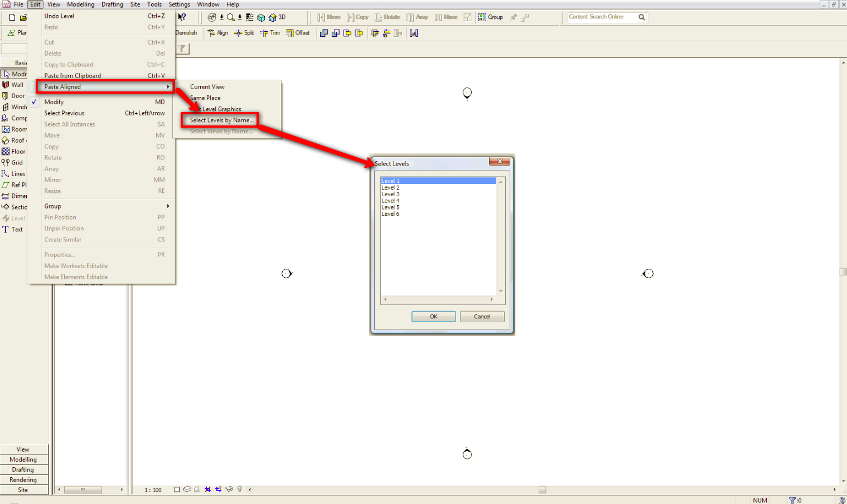The width and height of the screenshot is (847, 504).
Task: Expand the Paste Aligned submenu
Action: [105, 87]
